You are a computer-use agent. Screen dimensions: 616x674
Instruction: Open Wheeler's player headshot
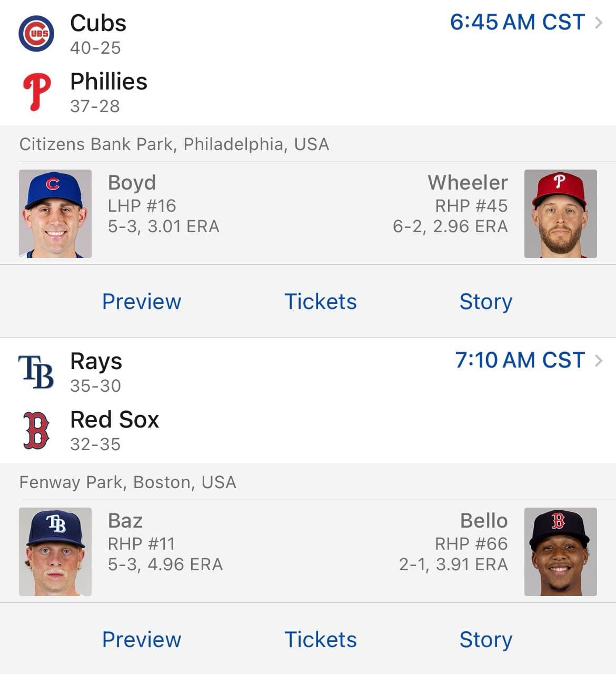[560, 214]
